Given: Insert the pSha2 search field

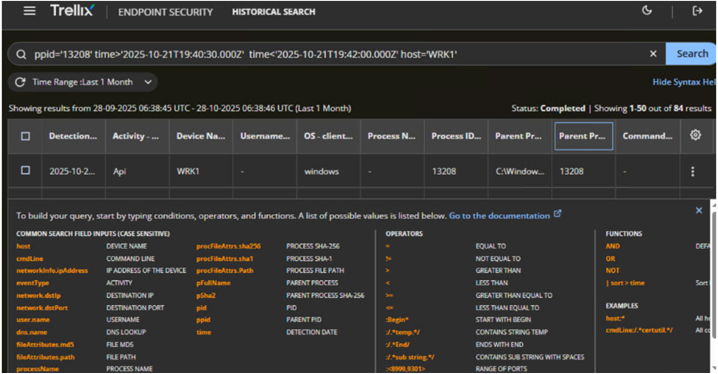Looking at the screenshot, I should 206,295.
